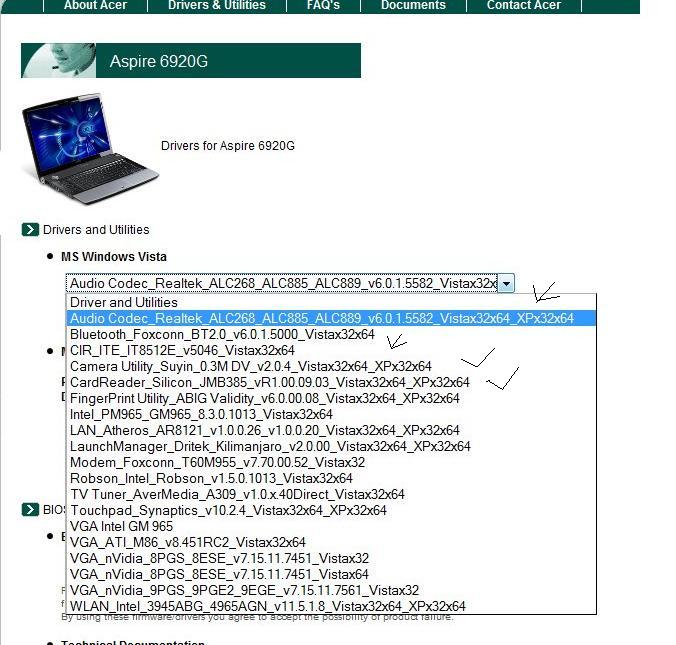Screen dimensions: 676x645
Task: Pick Touchpad Synaptics v10.2.4 option
Action: 331,510
